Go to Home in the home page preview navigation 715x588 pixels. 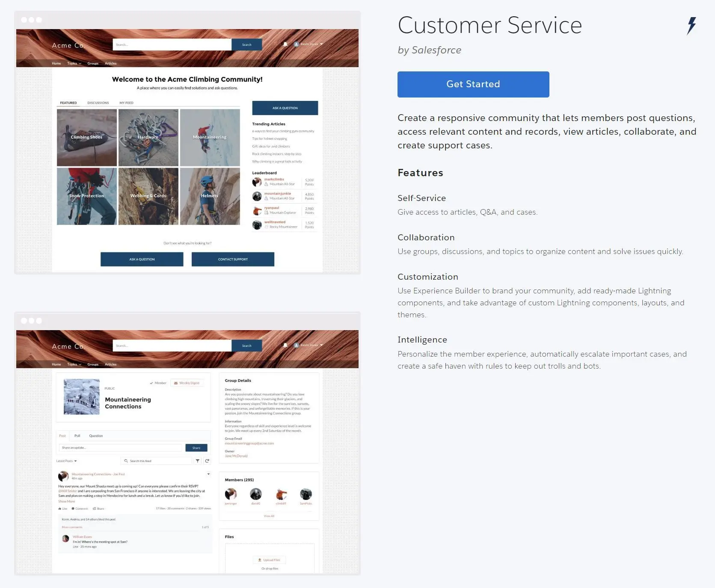(x=56, y=63)
